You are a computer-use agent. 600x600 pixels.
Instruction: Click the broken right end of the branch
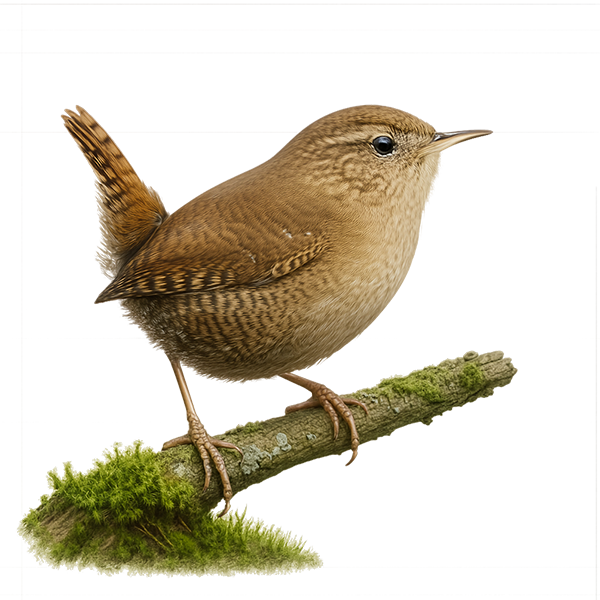point(505,368)
